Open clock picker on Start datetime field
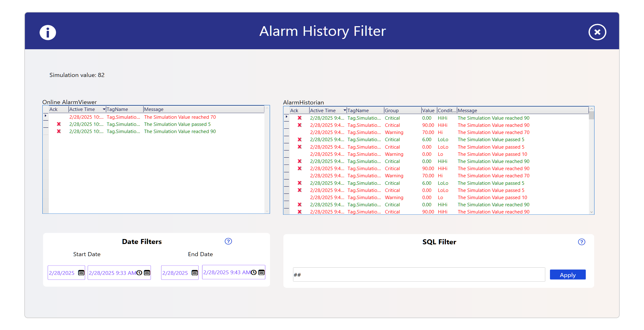The image size is (644, 330). point(139,273)
